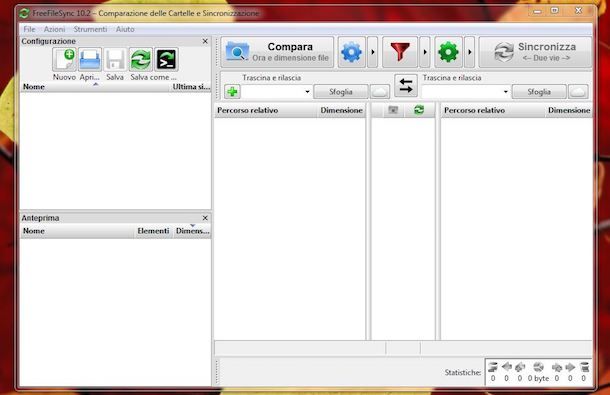Add a folder pair with green plus
Screen dimensions: 610x395
click(x=232, y=92)
